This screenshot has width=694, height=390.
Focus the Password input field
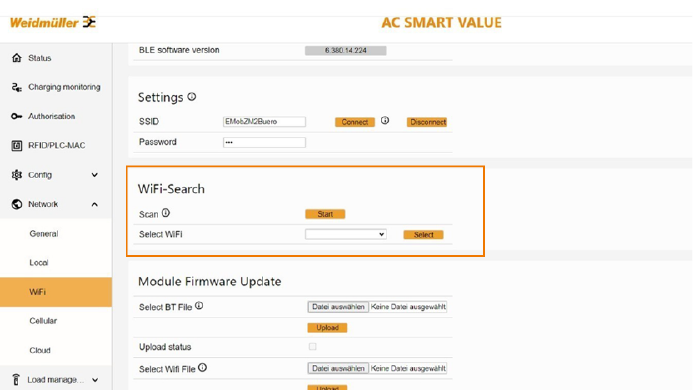[264, 143]
